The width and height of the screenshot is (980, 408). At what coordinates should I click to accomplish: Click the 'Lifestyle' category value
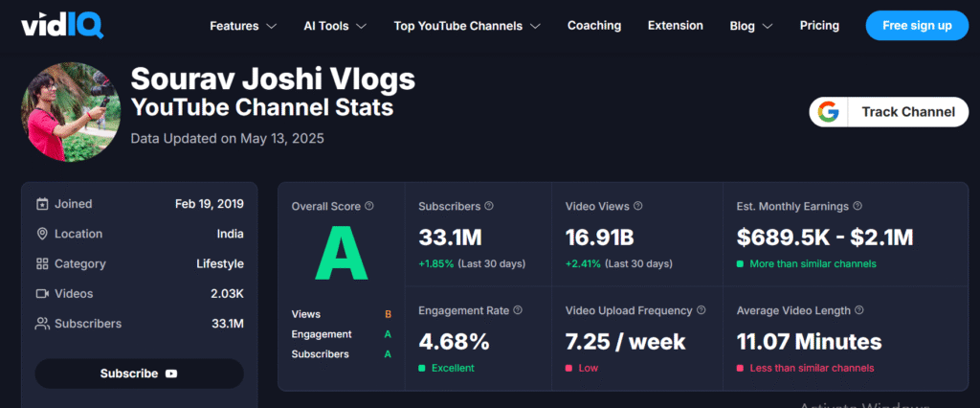(220, 264)
